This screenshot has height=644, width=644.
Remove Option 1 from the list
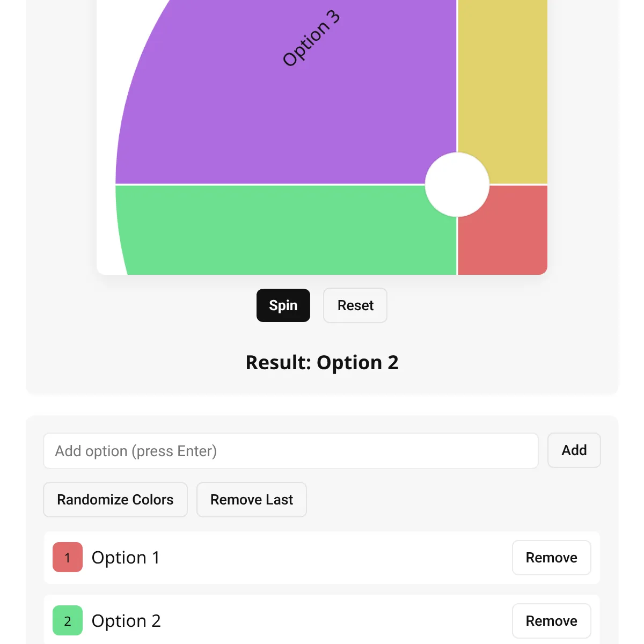coord(552,558)
